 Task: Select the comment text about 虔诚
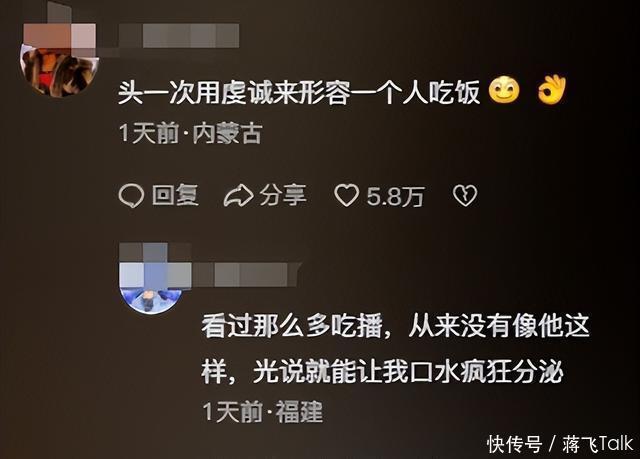click(x=299, y=93)
